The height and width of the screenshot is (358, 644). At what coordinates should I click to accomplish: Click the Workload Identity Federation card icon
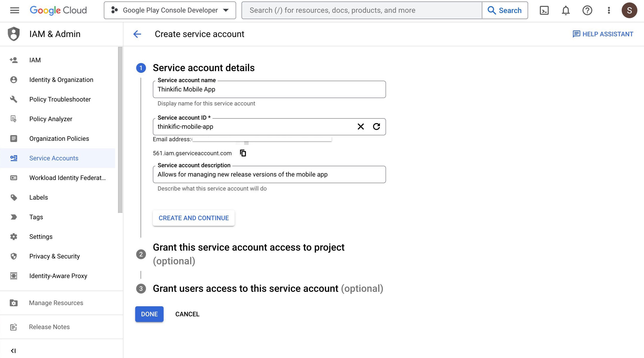tap(14, 178)
